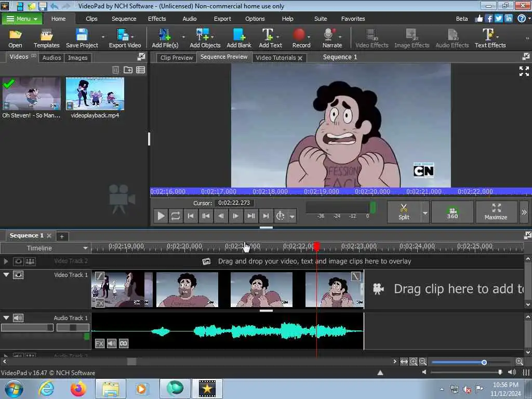Viewport: 532px width, 399px height.
Task: Open the green Menu dropdown
Action: pyautogui.click(x=22, y=19)
